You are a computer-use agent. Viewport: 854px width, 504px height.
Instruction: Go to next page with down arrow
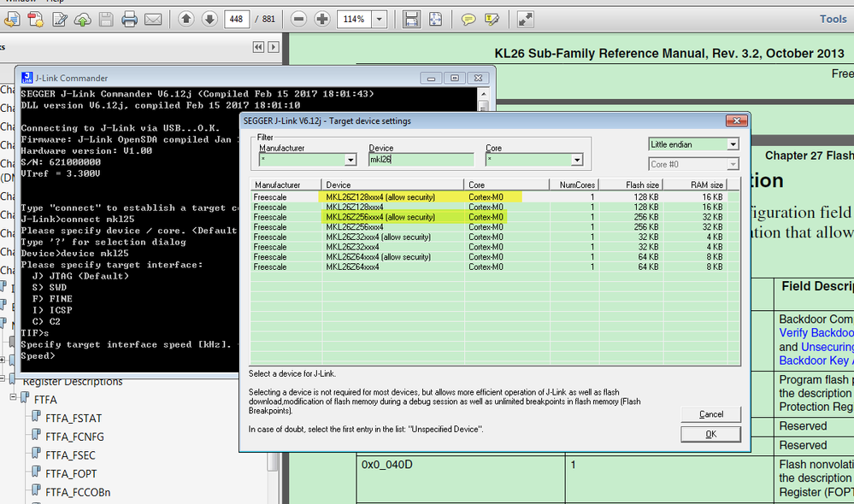point(209,19)
